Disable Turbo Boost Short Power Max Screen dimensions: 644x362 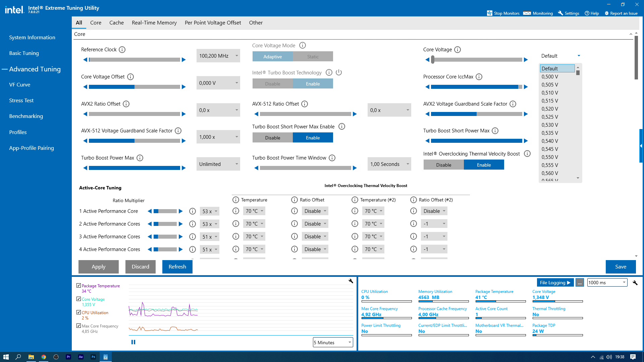[x=272, y=138]
